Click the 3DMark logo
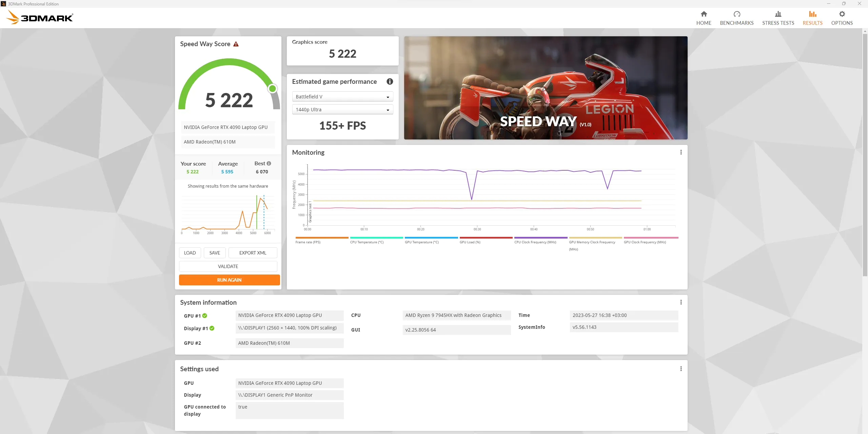Screen dimensions: 868x434 click(40, 17)
